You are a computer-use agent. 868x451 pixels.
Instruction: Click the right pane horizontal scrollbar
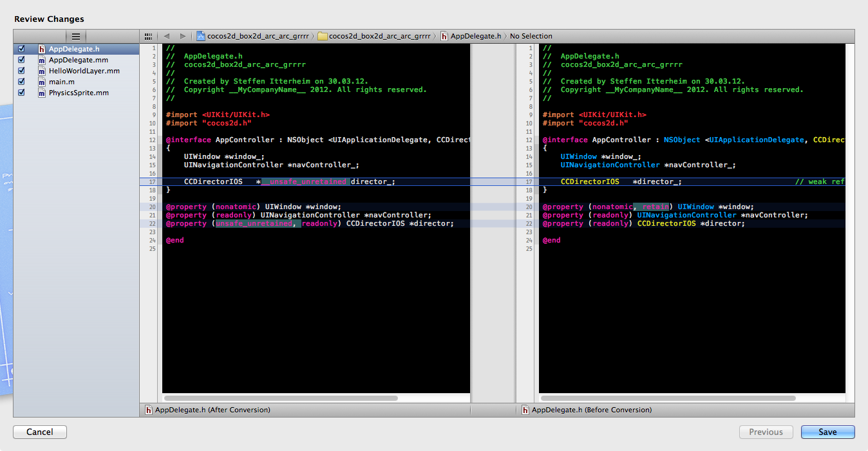[668, 398]
